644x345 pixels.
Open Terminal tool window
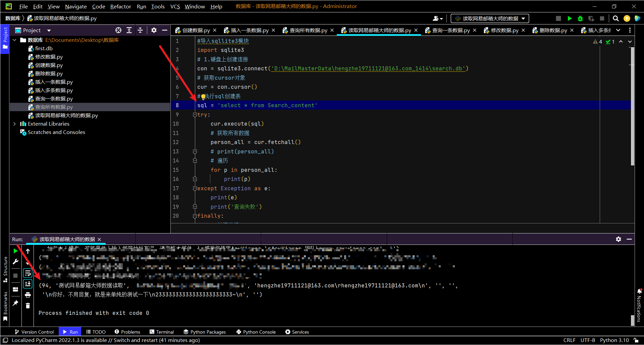point(162,332)
